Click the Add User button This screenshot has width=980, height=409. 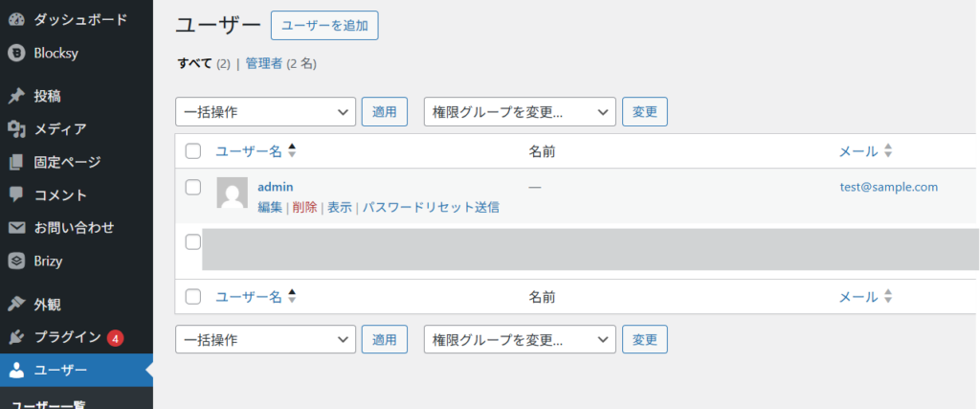click(324, 25)
